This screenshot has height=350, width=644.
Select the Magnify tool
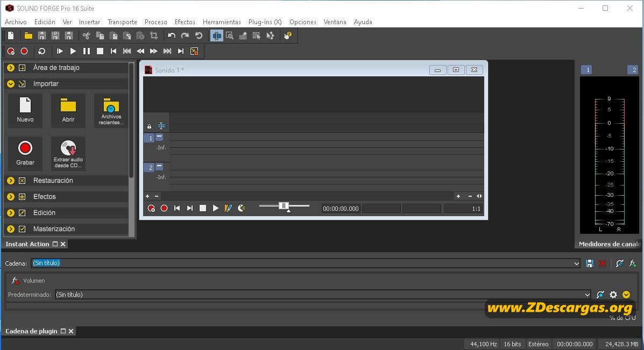click(x=230, y=35)
